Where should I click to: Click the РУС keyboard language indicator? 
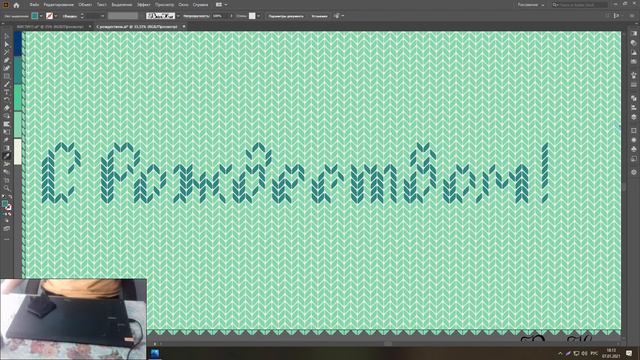point(594,353)
